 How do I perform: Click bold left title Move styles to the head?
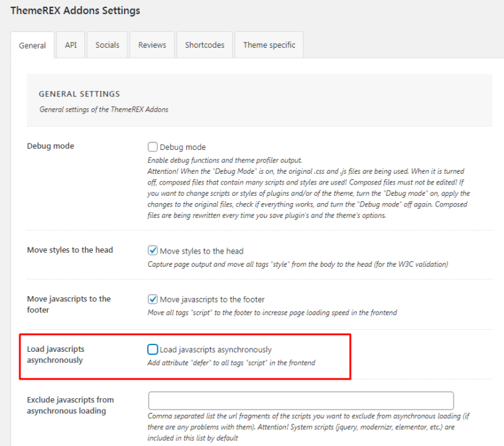tap(70, 250)
